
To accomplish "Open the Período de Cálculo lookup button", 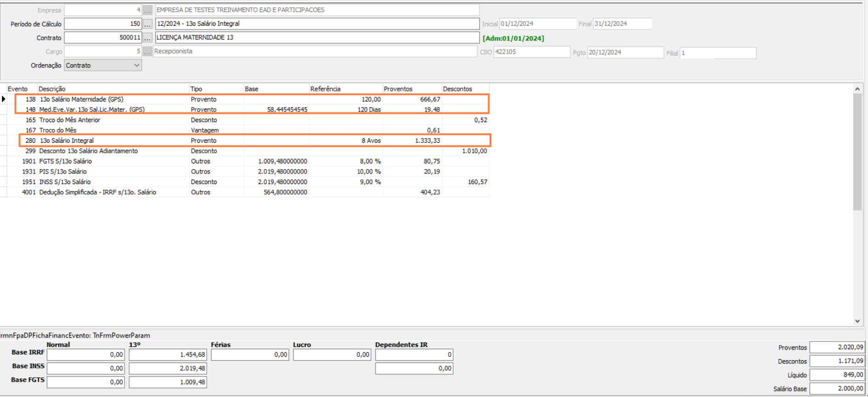I will click(x=147, y=24).
